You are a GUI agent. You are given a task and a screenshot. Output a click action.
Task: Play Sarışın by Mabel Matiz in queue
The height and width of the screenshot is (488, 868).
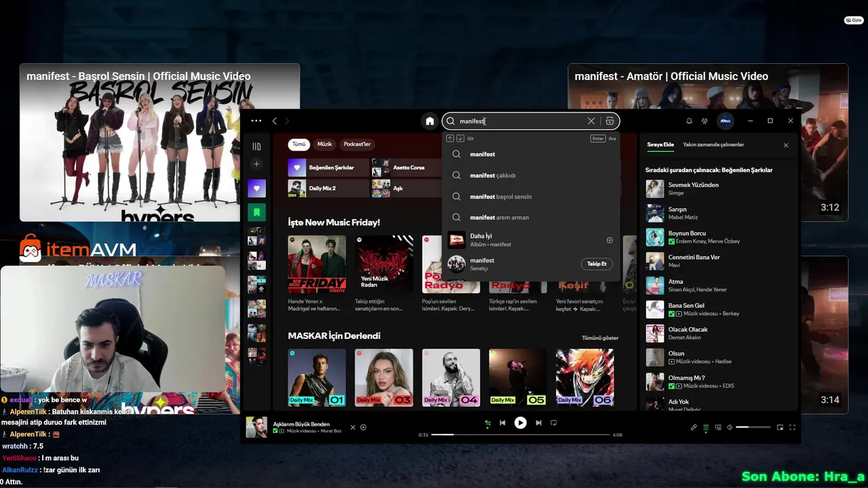tap(719, 213)
